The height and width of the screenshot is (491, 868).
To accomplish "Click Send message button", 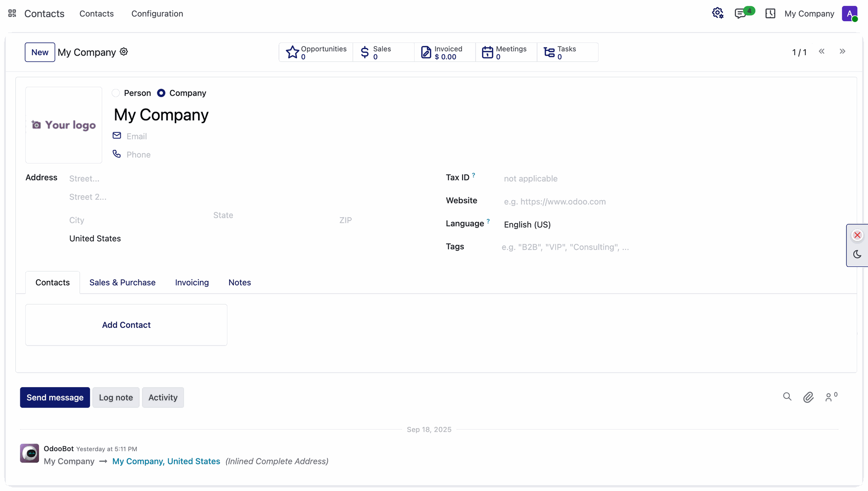I will (55, 397).
